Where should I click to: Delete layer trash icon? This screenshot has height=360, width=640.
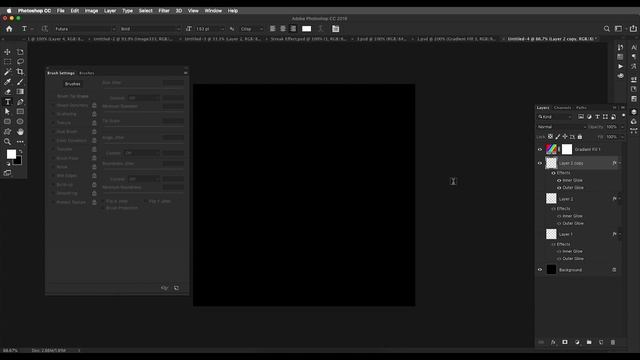(x=613, y=342)
